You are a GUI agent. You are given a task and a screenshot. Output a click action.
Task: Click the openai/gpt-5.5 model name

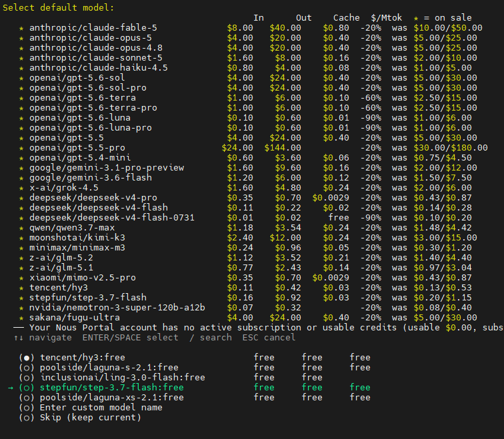click(x=67, y=138)
